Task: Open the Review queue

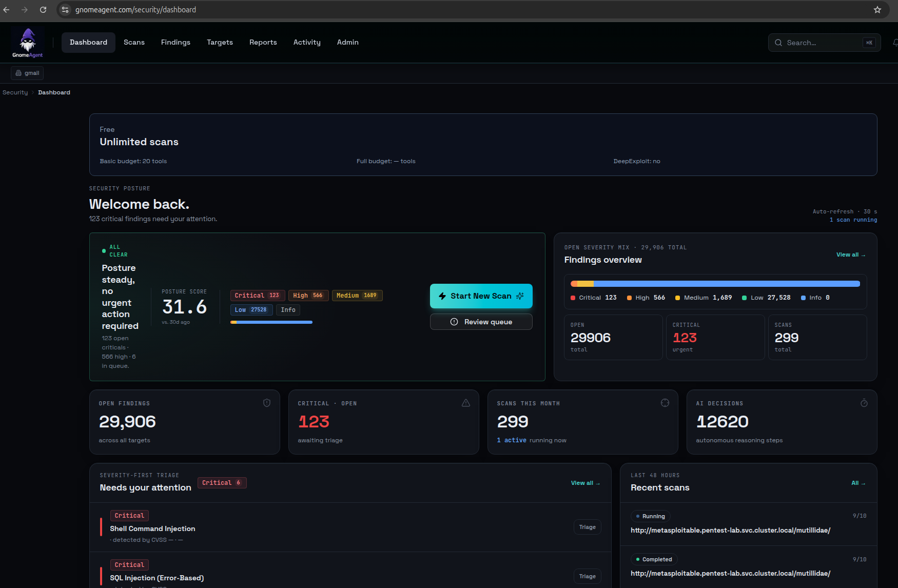Action: [481, 322]
